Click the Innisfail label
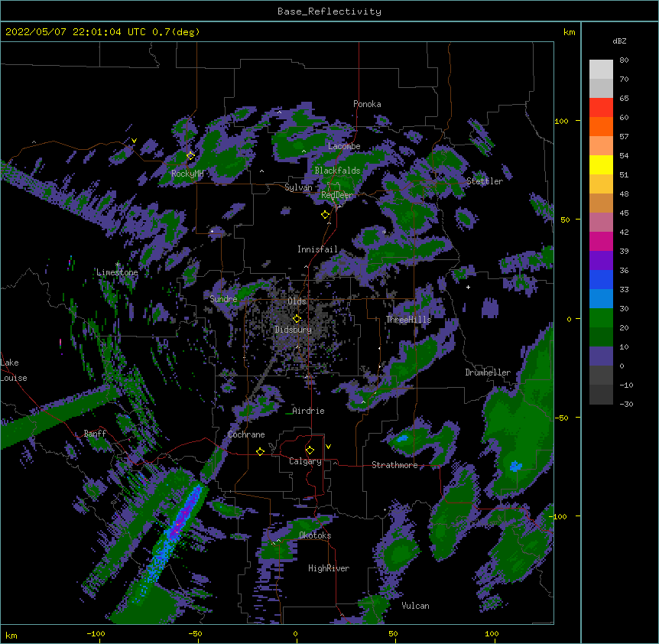 317,249
